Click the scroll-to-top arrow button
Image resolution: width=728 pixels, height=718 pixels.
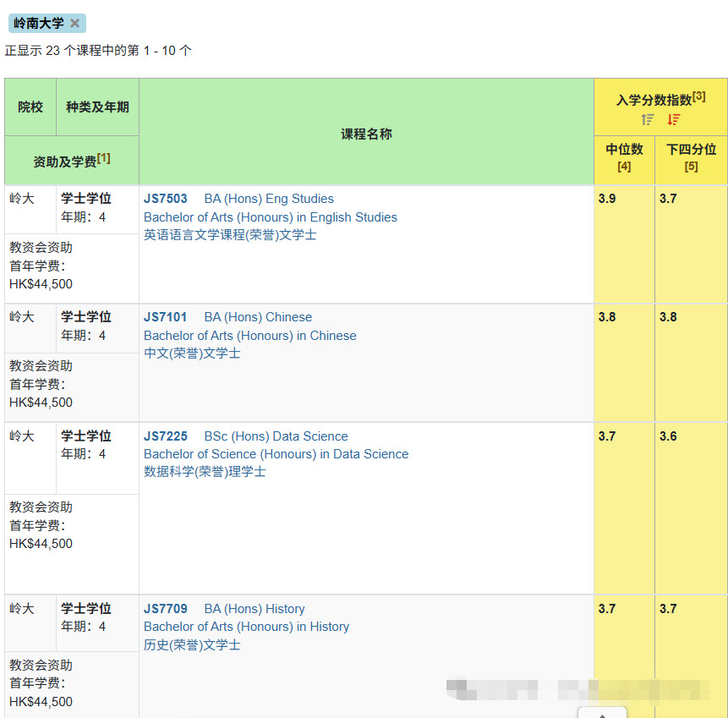[602, 713]
